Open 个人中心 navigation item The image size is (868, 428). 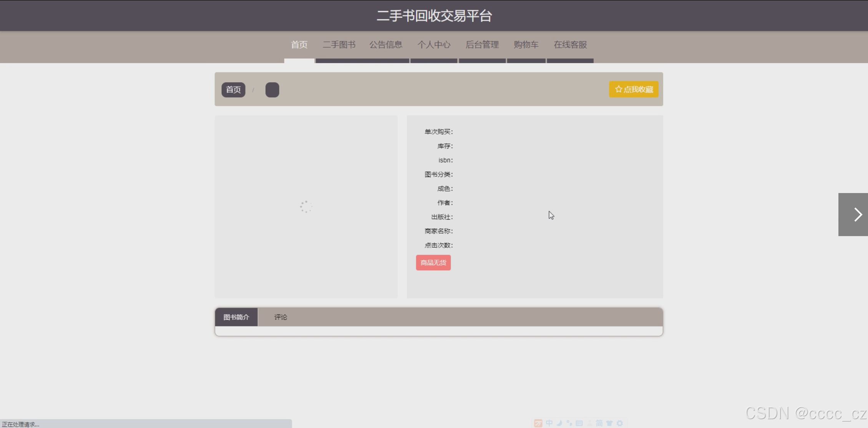[434, 45]
